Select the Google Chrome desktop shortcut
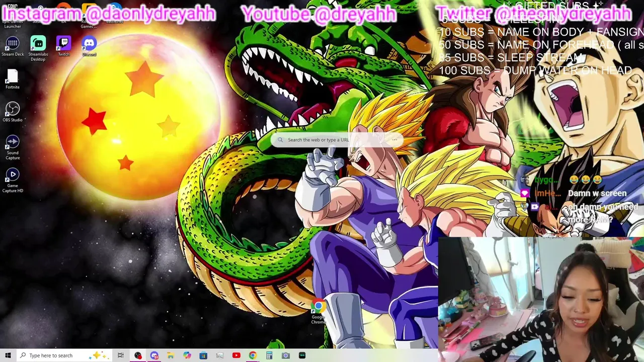Screen dimensions: 644x362 pyautogui.click(x=318, y=312)
